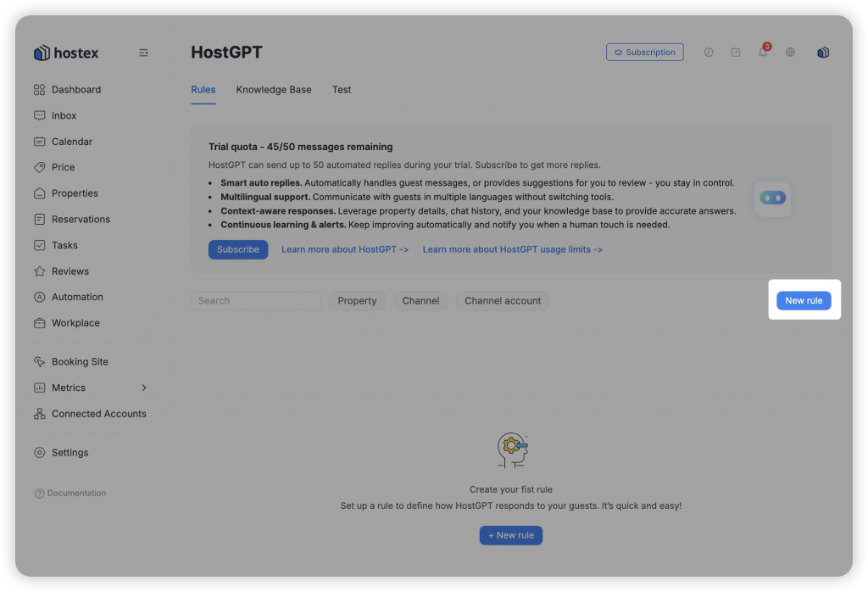The height and width of the screenshot is (592, 868).
Task: Open the clock history icon in header
Action: [709, 53]
